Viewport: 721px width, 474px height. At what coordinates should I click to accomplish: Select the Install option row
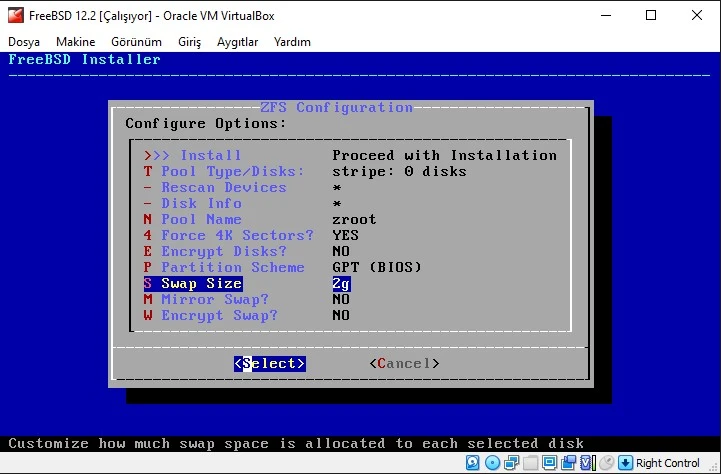pyautogui.click(x=350, y=155)
